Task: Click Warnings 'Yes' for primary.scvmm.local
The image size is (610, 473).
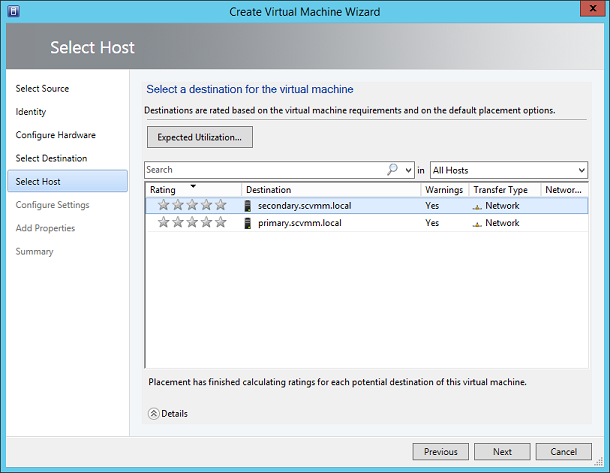Action: click(432, 223)
